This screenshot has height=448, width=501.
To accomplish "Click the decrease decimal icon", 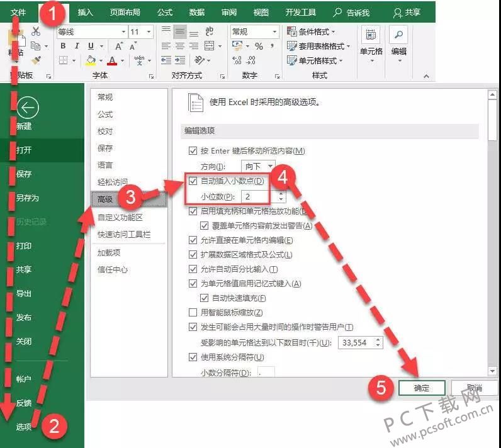I will (x=251, y=60).
